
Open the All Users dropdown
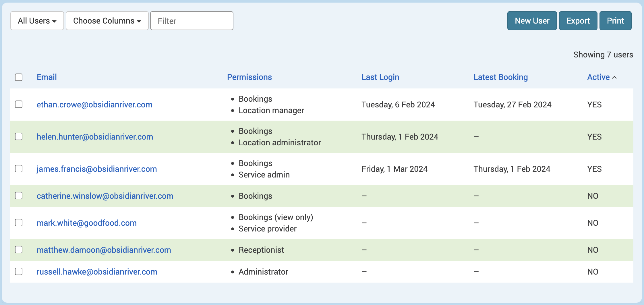click(x=37, y=21)
